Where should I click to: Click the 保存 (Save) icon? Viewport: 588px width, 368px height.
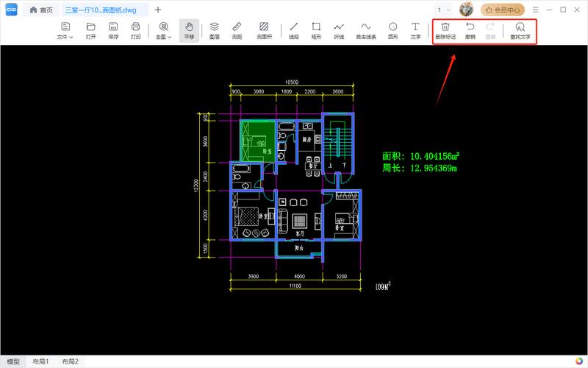[113, 30]
